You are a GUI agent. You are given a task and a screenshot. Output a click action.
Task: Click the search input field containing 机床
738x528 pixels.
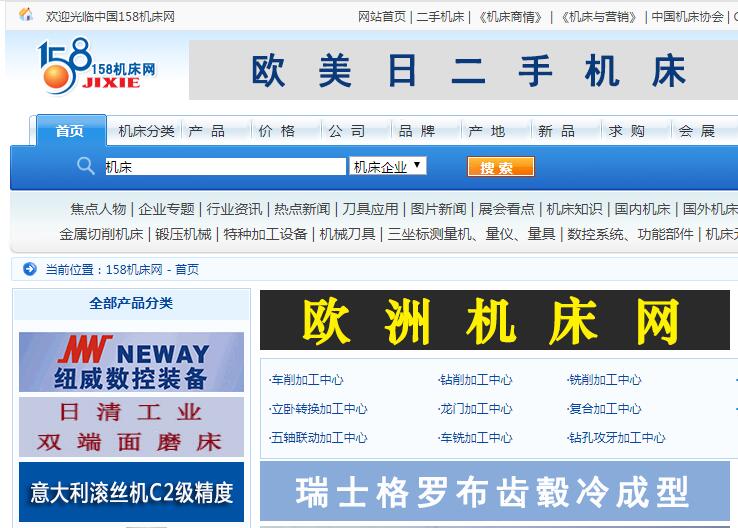[x=225, y=167]
